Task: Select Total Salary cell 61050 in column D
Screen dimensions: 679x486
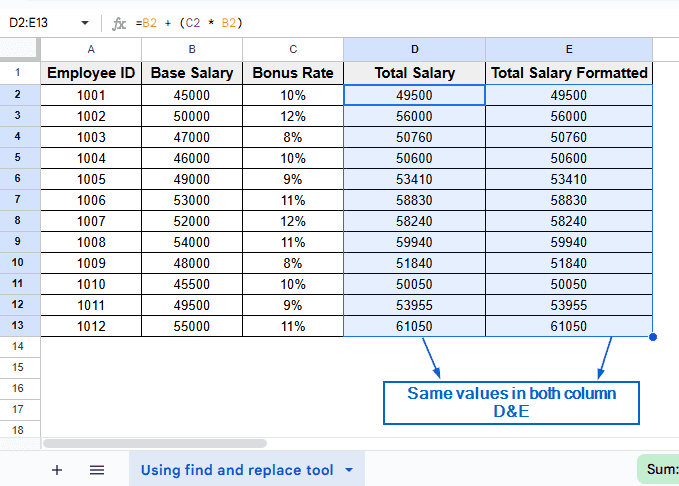Action: tap(415, 326)
